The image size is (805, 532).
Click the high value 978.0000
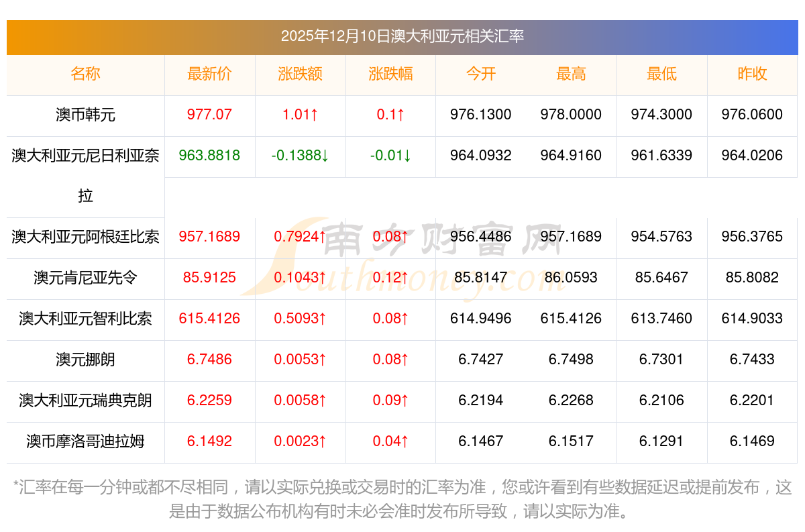571,115
